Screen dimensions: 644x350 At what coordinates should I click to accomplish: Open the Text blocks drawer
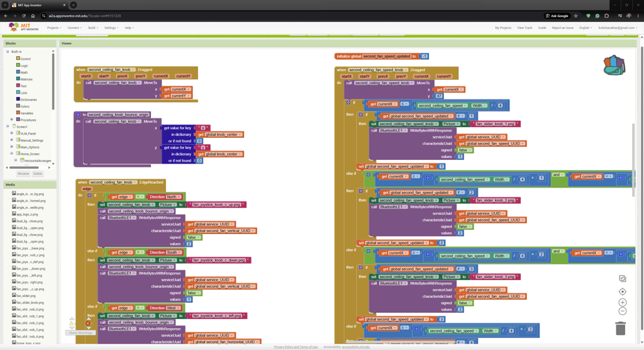[x=21, y=86]
